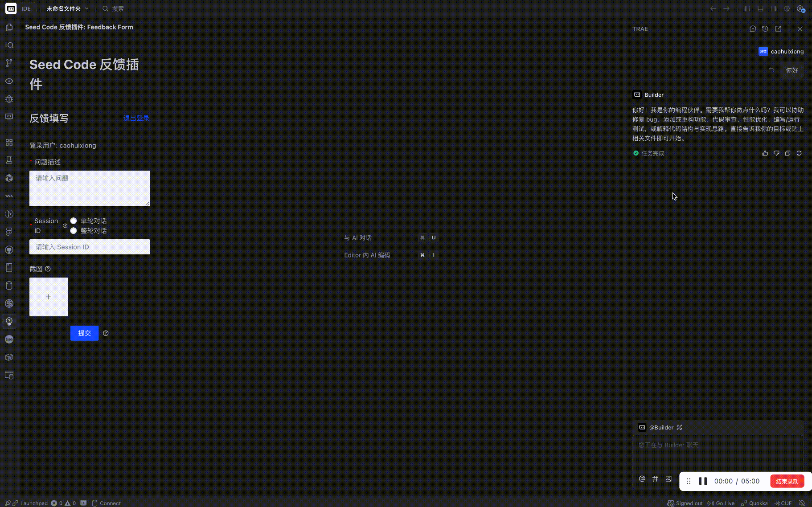Screen dimensions: 812x507
Task: Select the 单轮对话 radio button
Action: click(x=74, y=221)
